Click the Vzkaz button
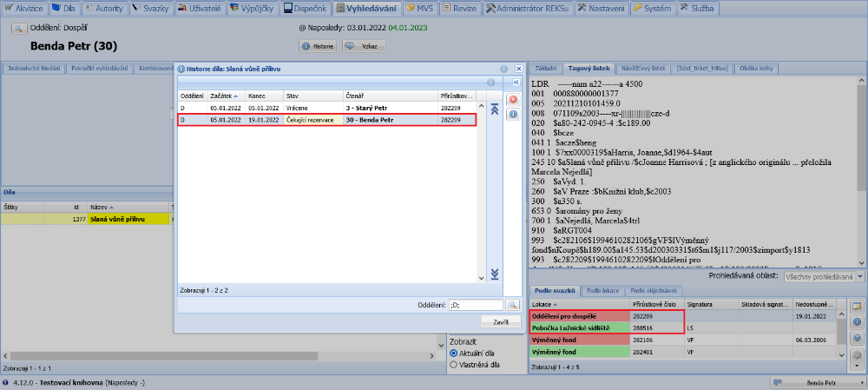 point(365,45)
